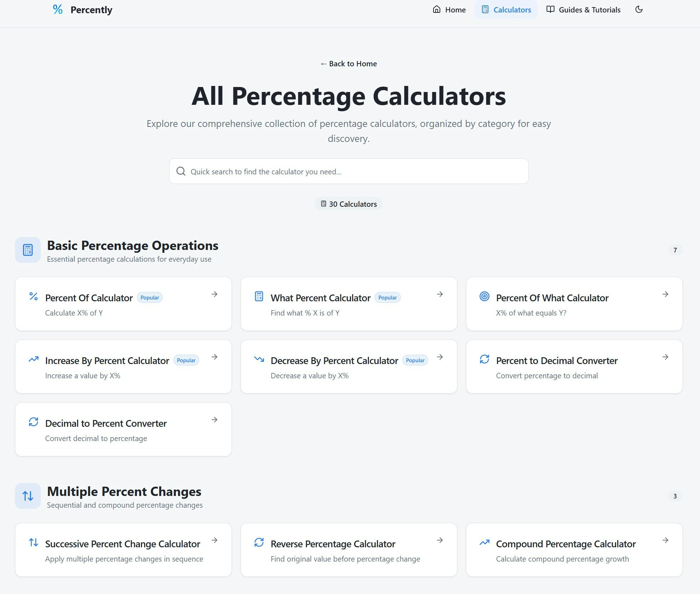Toggle dark mode using the moon icon
Screen dimensions: 700x594
[x=639, y=10]
